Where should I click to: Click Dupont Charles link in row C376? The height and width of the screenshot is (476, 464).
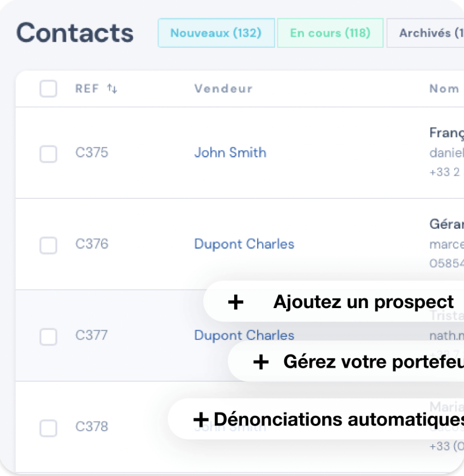pyautogui.click(x=244, y=244)
